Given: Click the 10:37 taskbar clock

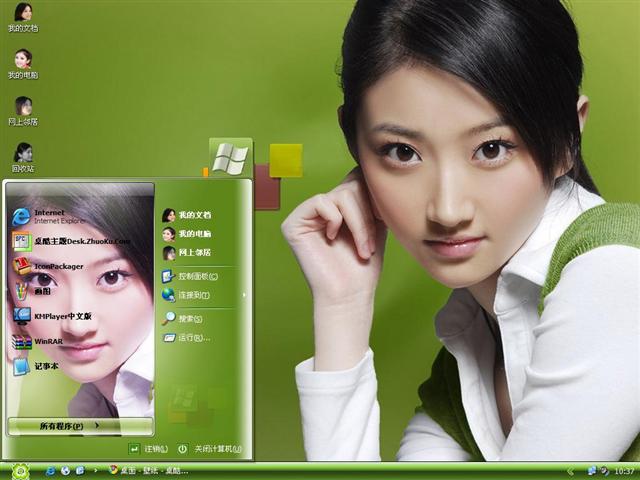Looking at the screenshot, I should point(624,471).
